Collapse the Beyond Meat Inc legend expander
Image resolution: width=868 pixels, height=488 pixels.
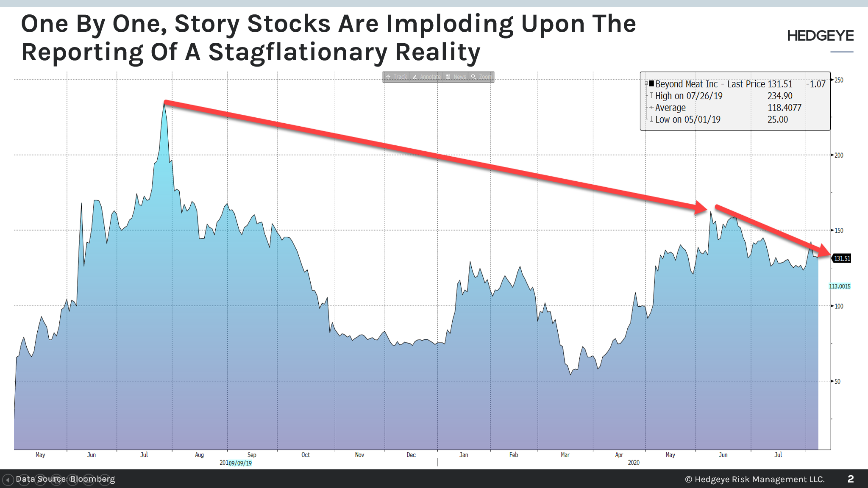[x=646, y=84]
